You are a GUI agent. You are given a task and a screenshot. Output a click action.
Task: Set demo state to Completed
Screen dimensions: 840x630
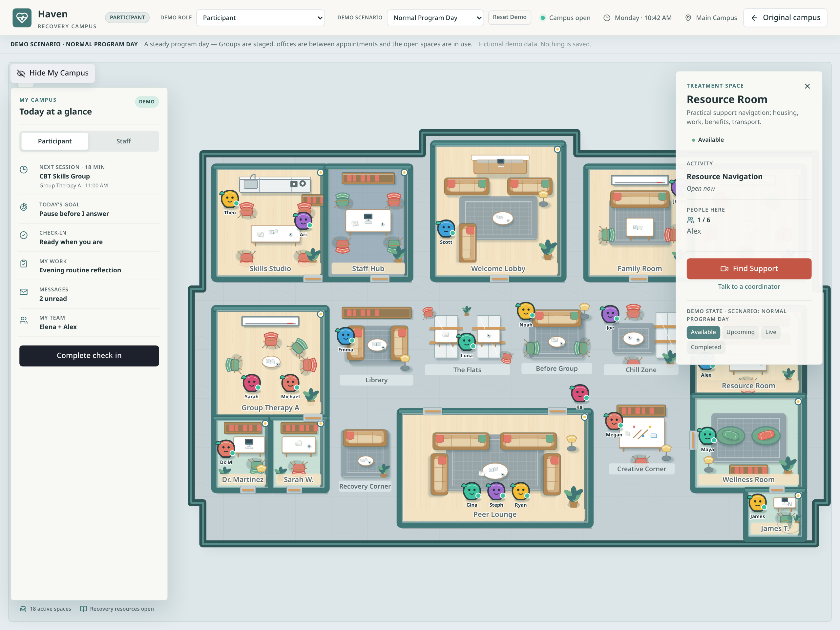[x=705, y=347]
